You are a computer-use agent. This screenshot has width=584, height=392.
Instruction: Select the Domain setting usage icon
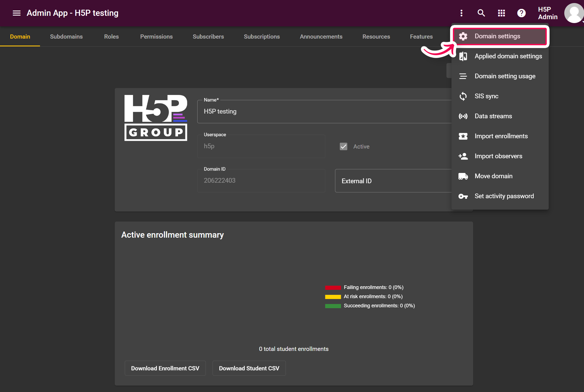(463, 76)
